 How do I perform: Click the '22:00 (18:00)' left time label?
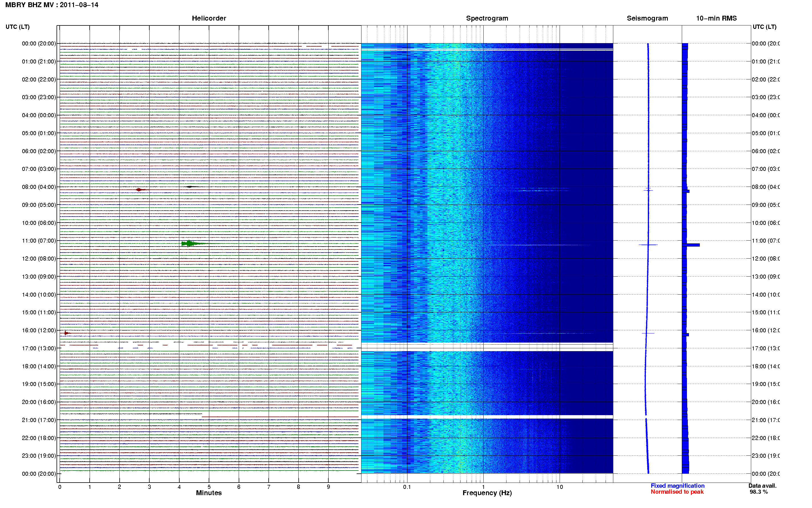click(x=39, y=438)
